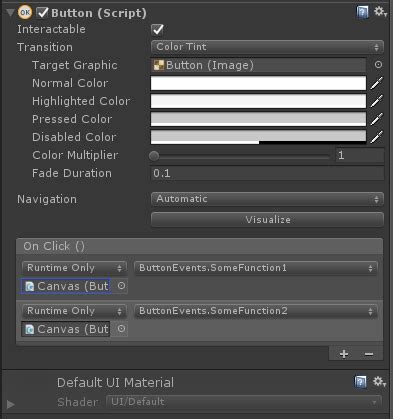Open Target Graphic object picker circle
The width and height of the screenshot is (393, 419).
[378, 65]
